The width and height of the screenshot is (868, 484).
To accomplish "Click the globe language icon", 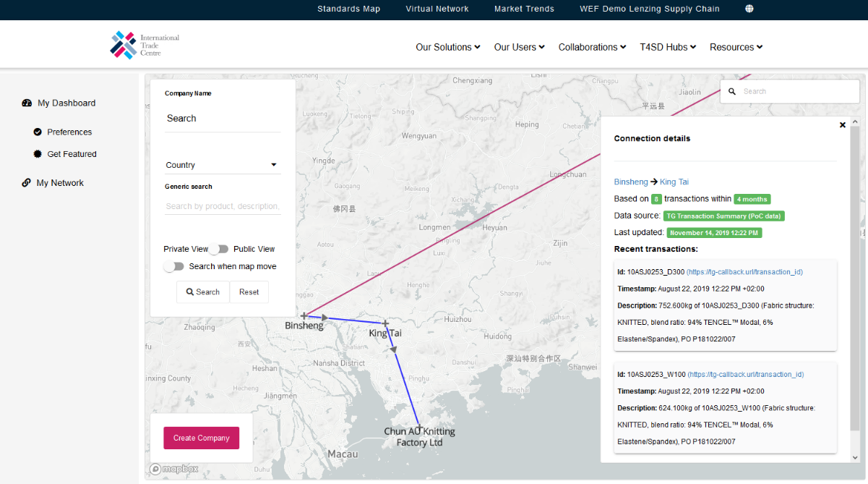I will click(749, 9).
